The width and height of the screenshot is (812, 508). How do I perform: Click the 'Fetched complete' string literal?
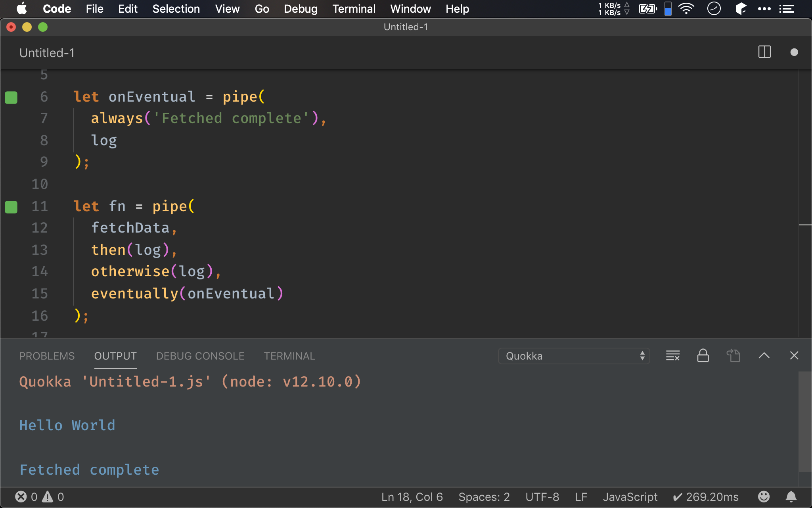(231, 118)
